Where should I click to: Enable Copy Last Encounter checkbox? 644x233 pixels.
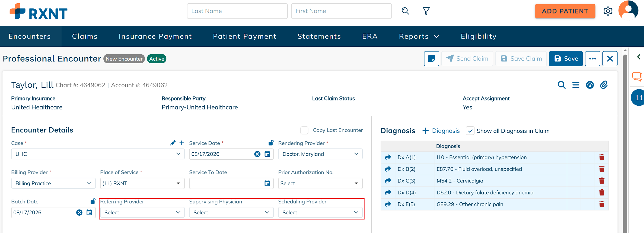(x=304, y=130)
